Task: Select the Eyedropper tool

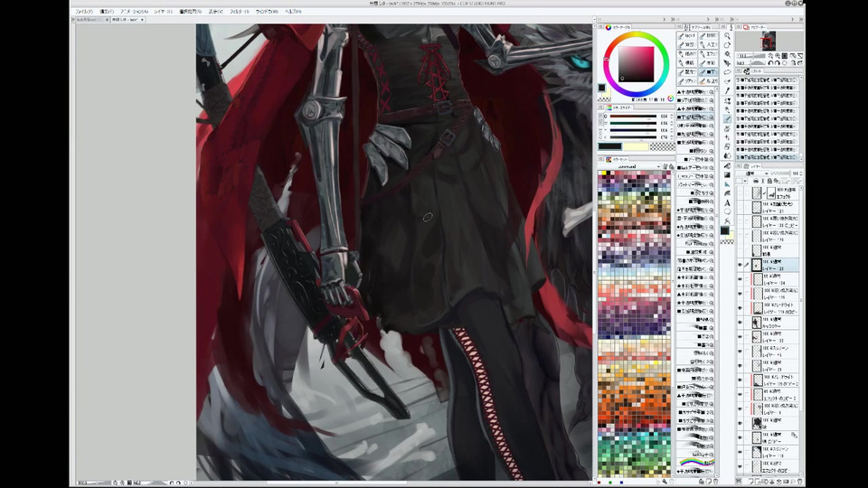Action: point(727,90)
